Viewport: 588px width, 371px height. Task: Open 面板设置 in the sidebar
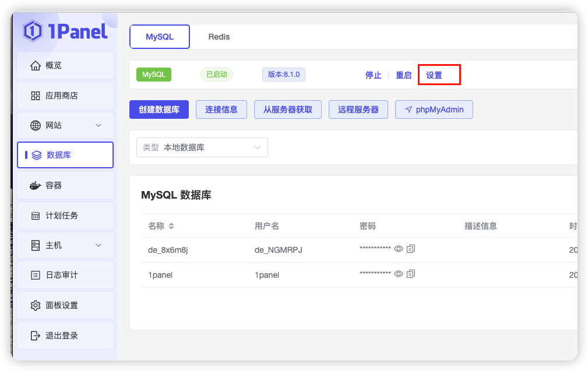tap(65, 305)
